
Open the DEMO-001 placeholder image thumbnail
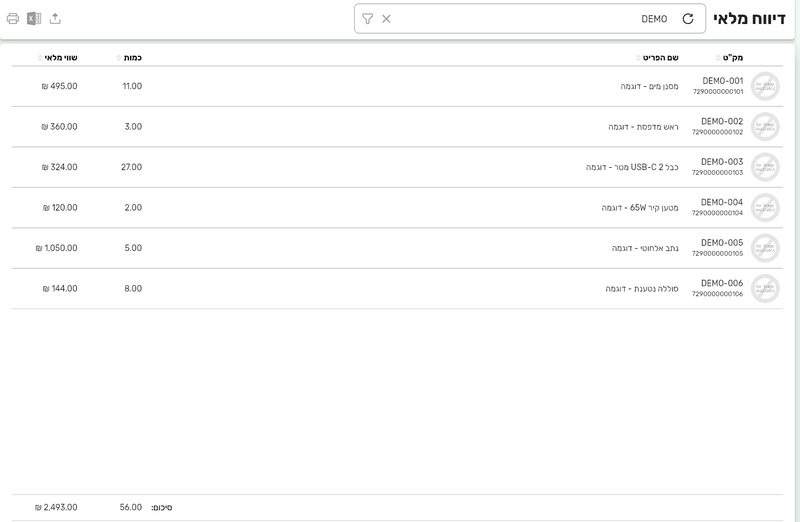765,86
